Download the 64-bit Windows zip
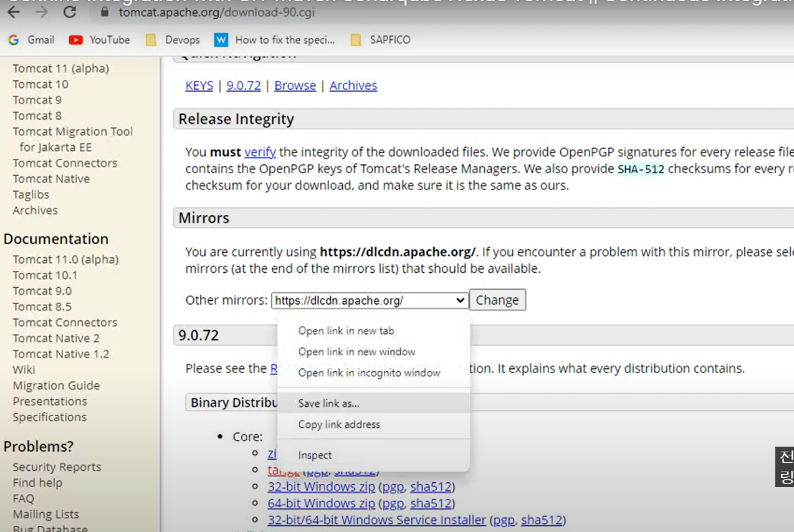794x532 pixels. coord(322,503)
